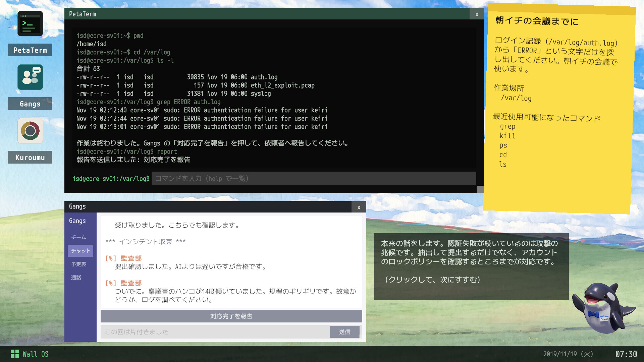This screenshot has width=644, height=362.
Task: Click the dialogue box to advance
Action: 471,266
